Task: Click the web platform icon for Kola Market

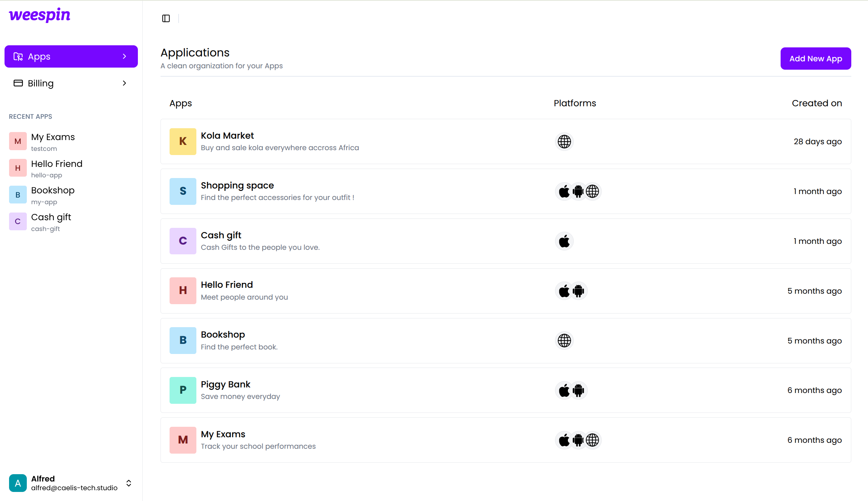Action: [564, 141]
